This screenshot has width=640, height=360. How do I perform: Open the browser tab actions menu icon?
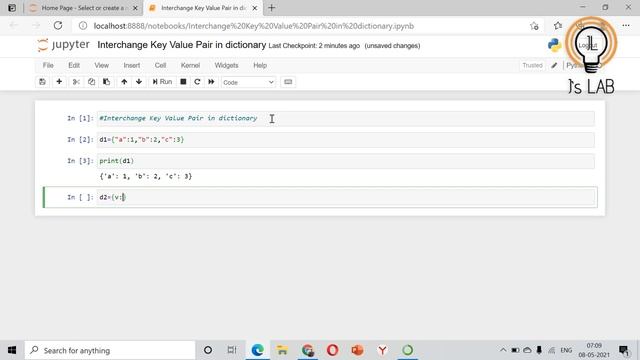pos(12,8)
